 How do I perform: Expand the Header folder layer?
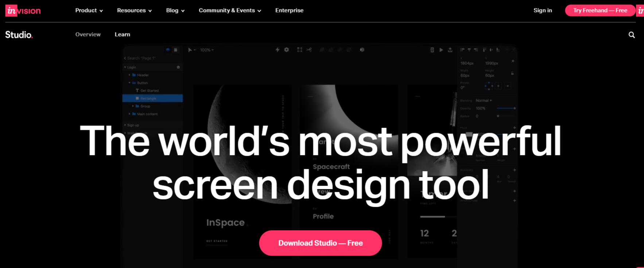(x=130, y=75)
